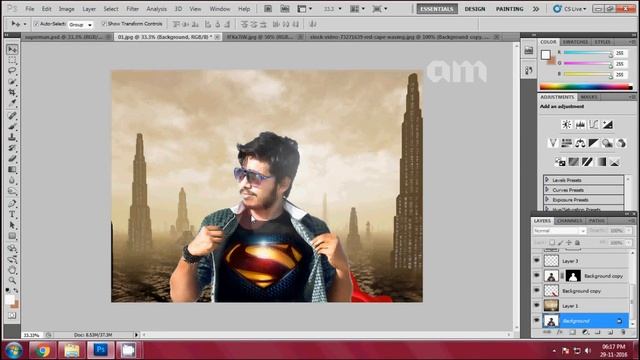Hide the Background layer

tap(537, 320)
